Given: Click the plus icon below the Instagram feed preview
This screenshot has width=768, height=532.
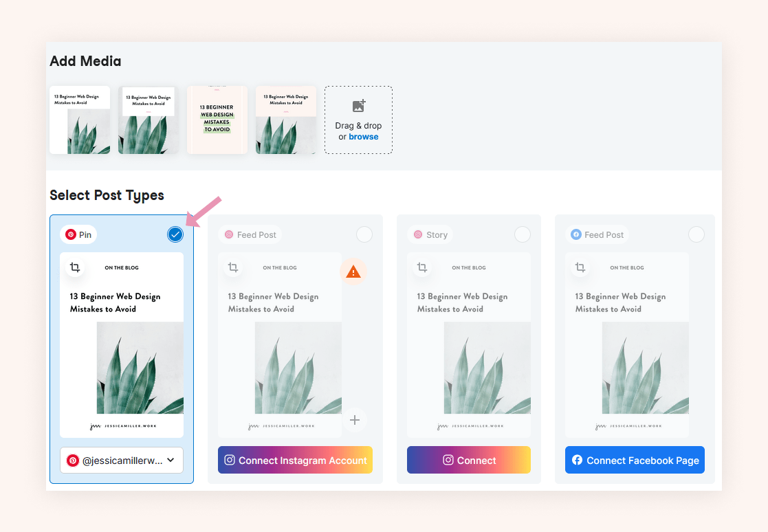Looking at the screenshot, I should [355, 419].
